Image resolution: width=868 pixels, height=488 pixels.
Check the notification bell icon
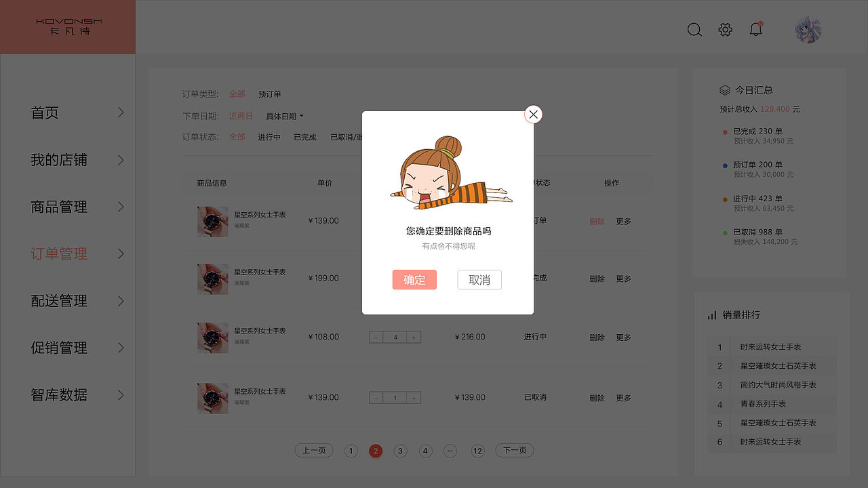pyautogui.click(x=755, y=30)
